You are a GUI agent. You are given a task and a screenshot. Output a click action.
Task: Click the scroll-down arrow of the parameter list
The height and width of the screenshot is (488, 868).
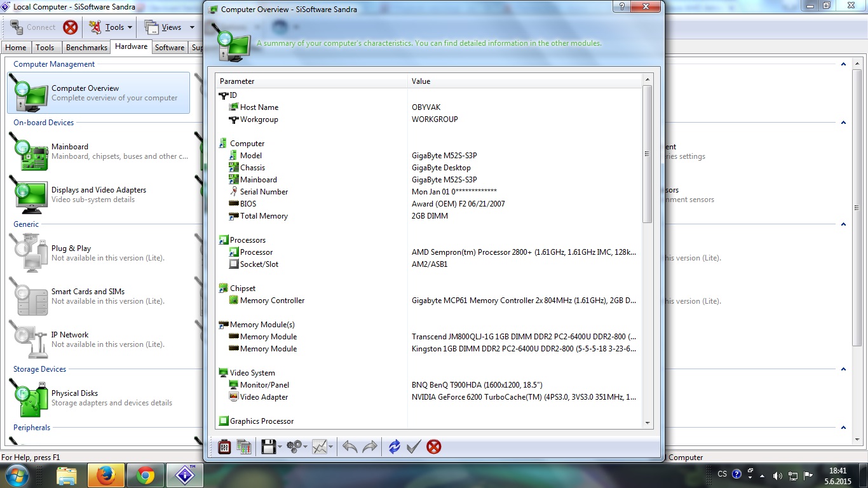[648, 423]
